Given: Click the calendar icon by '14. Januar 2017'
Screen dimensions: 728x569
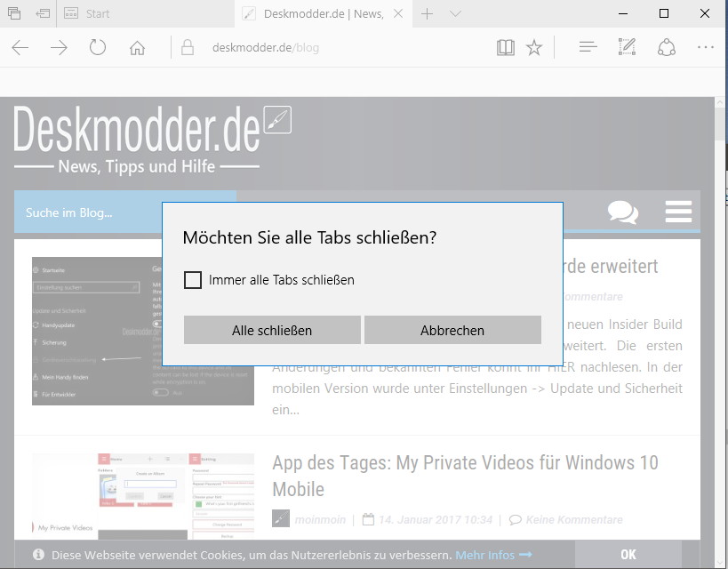Looking at the screenshot, I should point(368,519).
